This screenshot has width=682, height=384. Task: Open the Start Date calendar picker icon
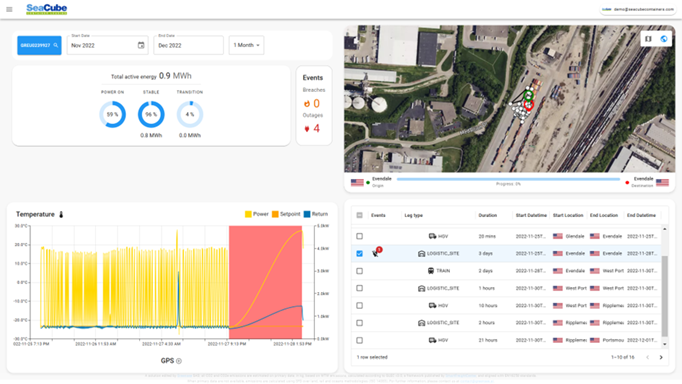pos(141,45)
